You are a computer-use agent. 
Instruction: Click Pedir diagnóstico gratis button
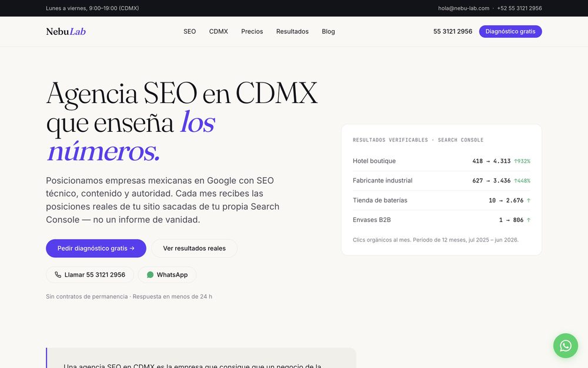pos(96,248)
